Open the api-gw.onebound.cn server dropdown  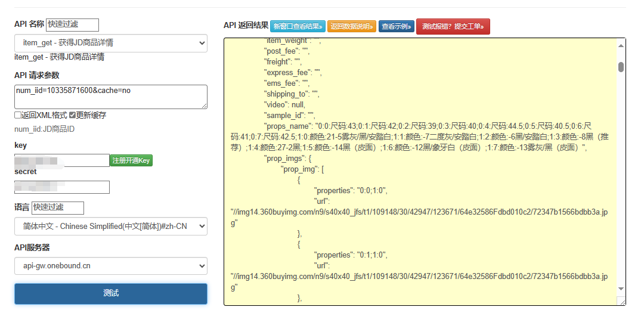[111, 266]
